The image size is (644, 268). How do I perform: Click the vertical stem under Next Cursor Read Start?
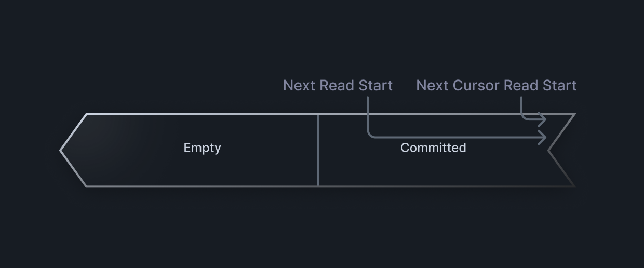coord(521,105)
